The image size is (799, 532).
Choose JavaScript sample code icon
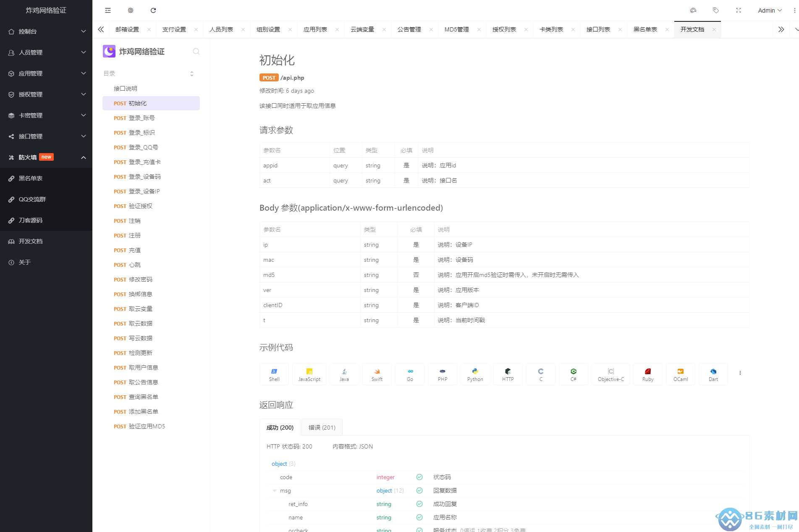(x=309, y=374)
